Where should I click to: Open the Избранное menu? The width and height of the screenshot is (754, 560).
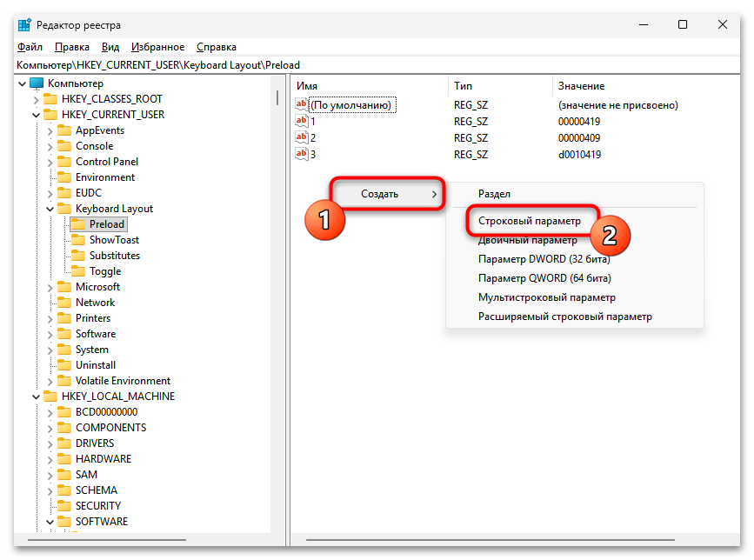(x=157, y=47)
